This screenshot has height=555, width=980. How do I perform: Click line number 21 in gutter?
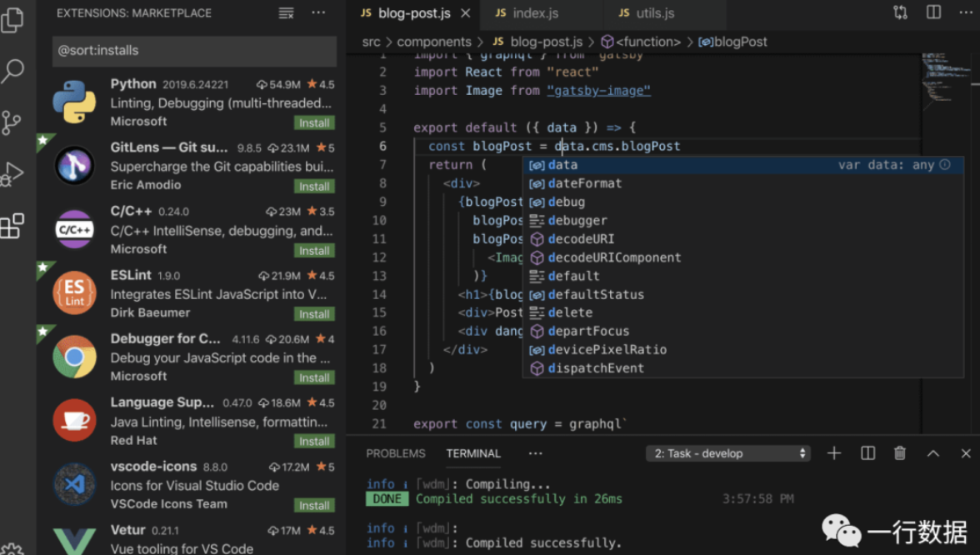tap(378, 423)
